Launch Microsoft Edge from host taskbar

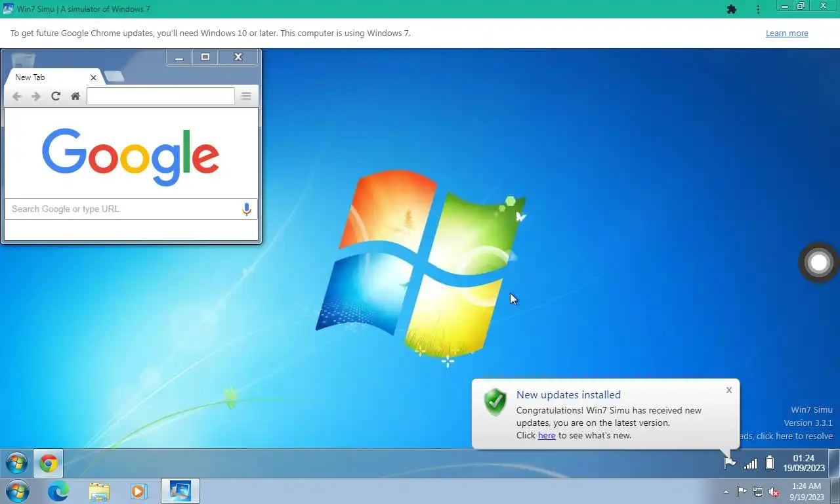pyautogui.click(x=58, y=491)
